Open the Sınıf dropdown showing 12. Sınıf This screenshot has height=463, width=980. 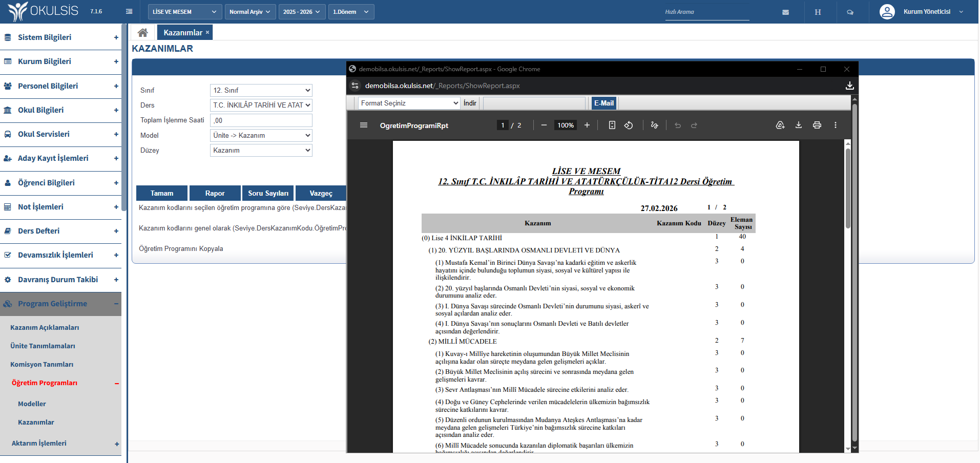point(261,91)
